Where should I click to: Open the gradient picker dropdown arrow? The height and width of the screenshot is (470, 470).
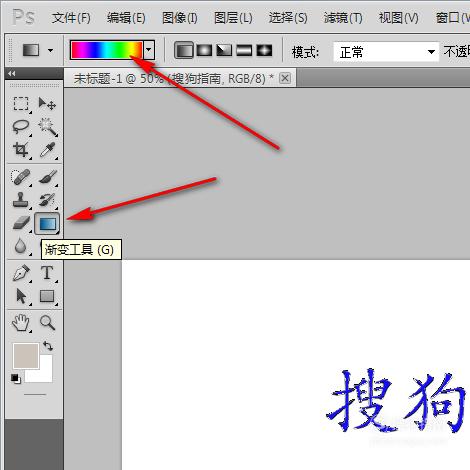point(149,50)
